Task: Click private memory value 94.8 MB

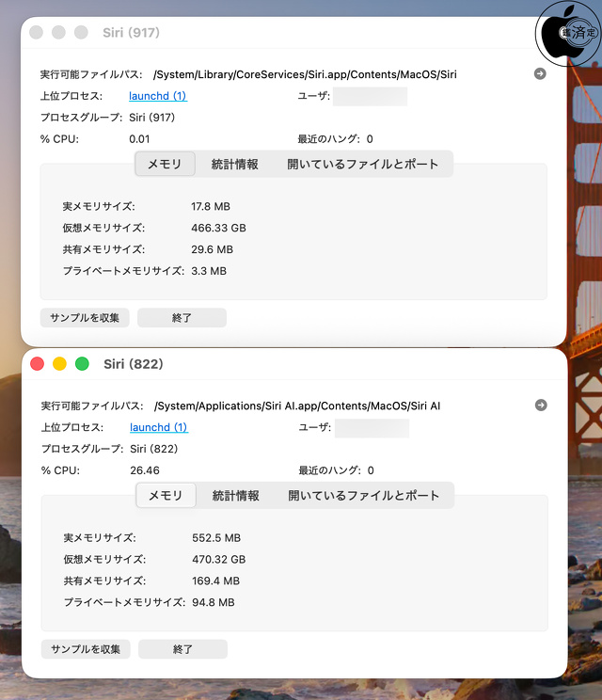Action: pos(214,602)
